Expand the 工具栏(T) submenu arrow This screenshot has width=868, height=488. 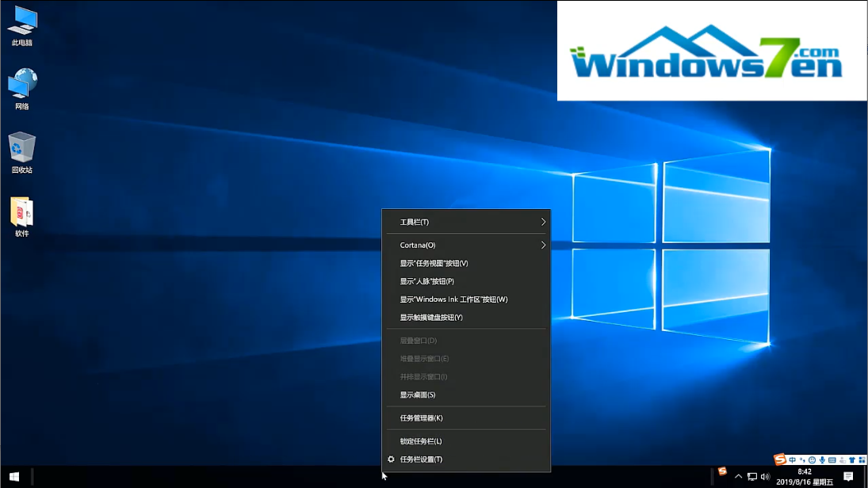543,222
